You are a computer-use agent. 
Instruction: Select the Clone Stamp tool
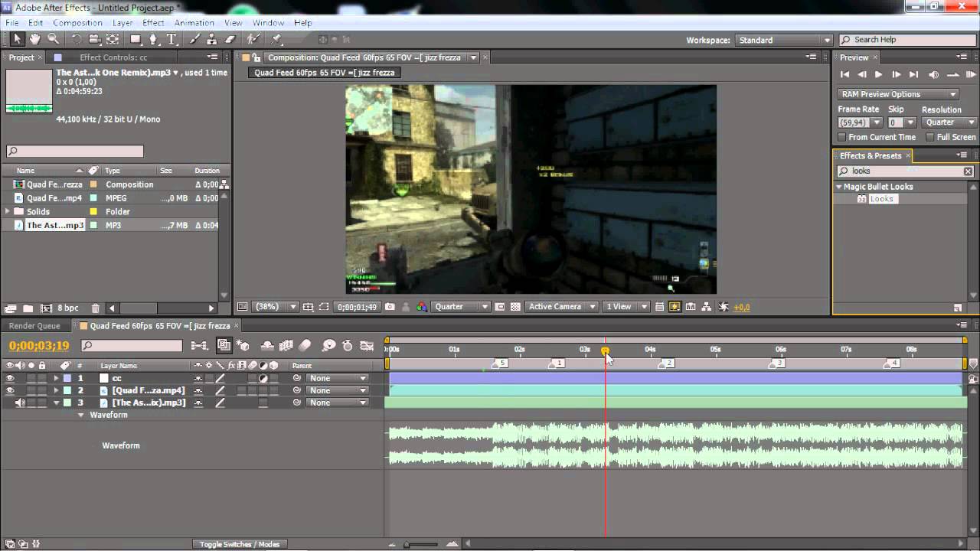212,39
